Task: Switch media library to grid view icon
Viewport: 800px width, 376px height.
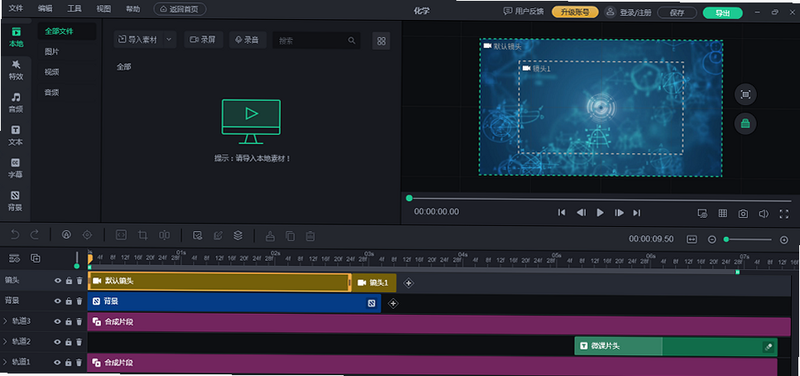Action: pos(381,41)
